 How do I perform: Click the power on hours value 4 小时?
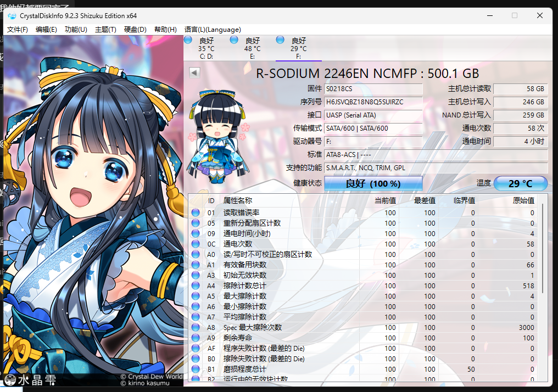coord(520,142)
